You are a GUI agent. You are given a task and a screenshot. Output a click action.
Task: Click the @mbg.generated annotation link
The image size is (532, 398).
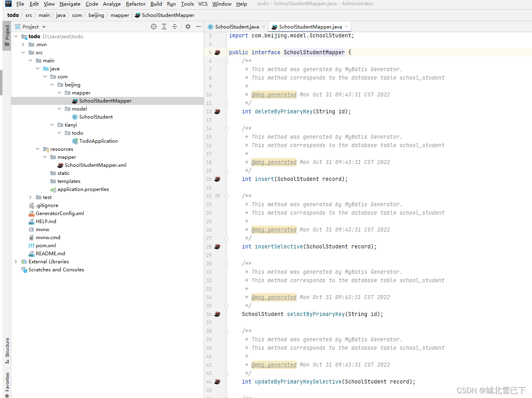[274, 94]
